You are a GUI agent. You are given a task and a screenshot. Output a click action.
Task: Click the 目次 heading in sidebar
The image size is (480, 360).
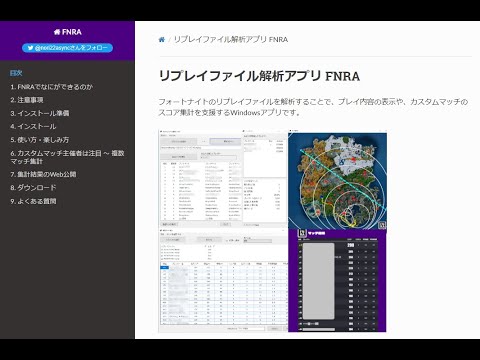16,73
